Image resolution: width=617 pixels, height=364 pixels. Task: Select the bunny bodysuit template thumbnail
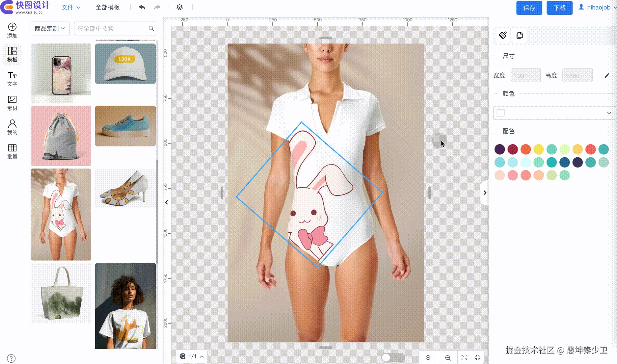click(x=61, y=215)
